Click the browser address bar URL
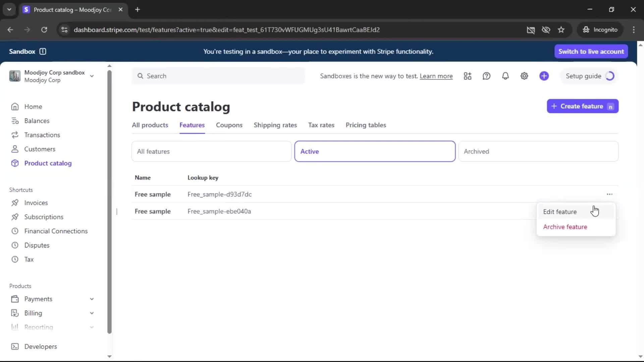The image size is (644, 362). (227, 30)
